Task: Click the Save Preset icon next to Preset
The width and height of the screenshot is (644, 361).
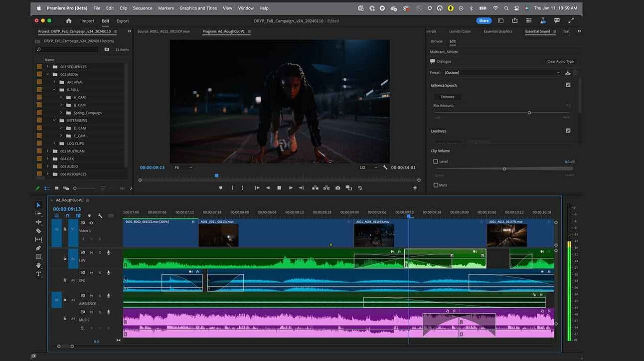Action: click(x=568, y=73)
